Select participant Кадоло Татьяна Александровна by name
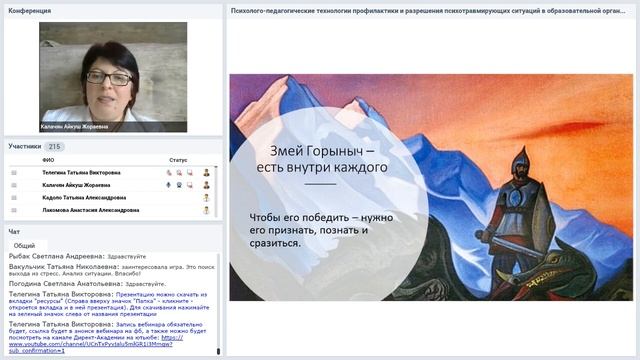Screen dimensions: 640x360 tap(84, 198)
